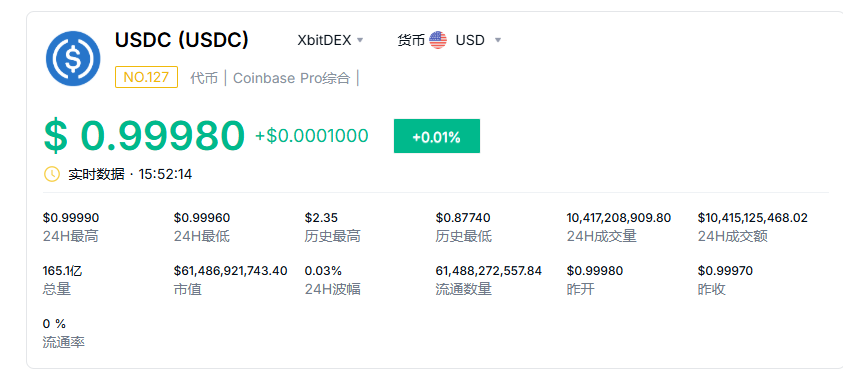The image size is (843, 379).
Task: Click the US flag currency icon
Action: [438, 40]
